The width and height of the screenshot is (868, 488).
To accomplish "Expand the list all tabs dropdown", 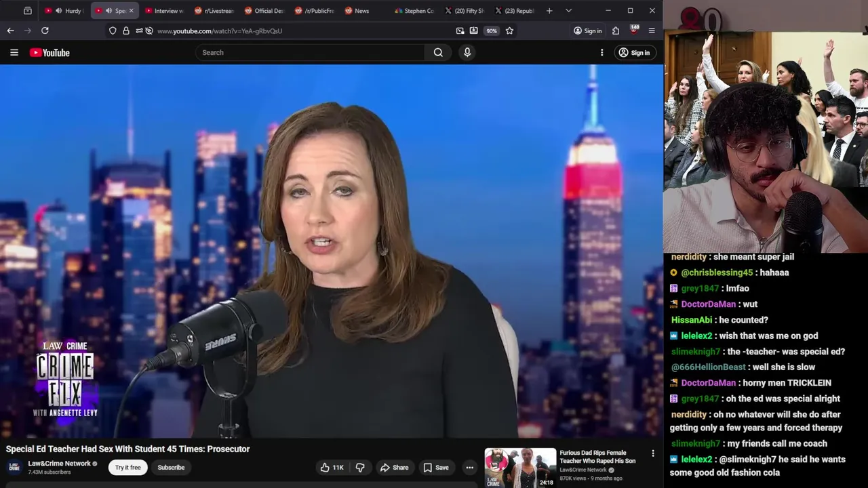I will pos(568,11).
